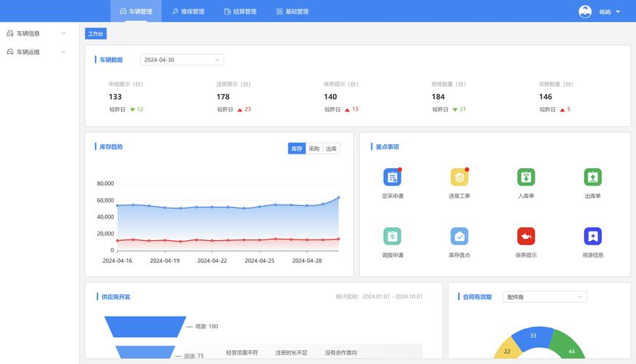Viewport: 636px width, 364px height.
Task: Open the 库存盘点 icon
Action: pyautogui.click(x=459, y=237)
